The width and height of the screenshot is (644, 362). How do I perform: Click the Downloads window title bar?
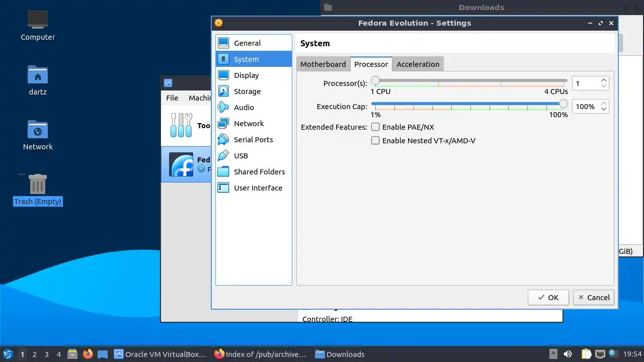[x=481, y=7]
